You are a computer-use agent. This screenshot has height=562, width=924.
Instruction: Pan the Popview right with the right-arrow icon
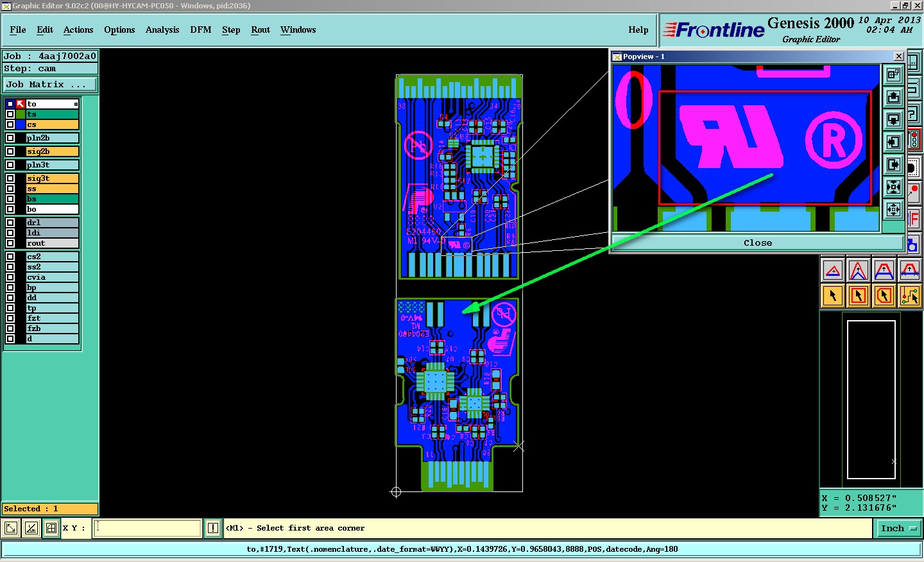click(893, 165)
